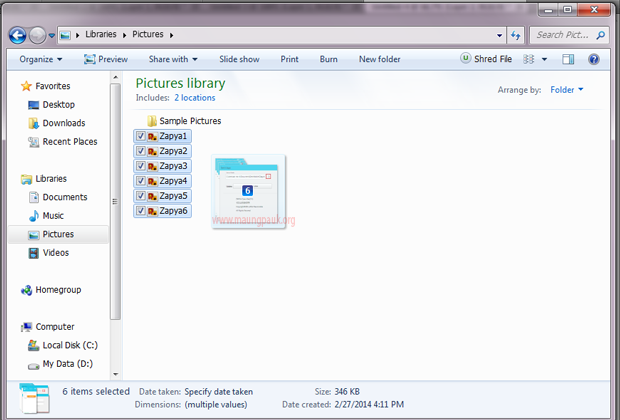Screen dimensions: 620x420
Task: Open the 2 locations link
Action: (195, 98)
